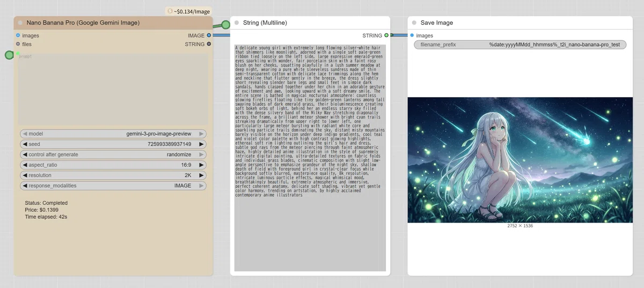Step resolution up with right arrow
The height and width of the screenshot is (288, 644).
202,175
